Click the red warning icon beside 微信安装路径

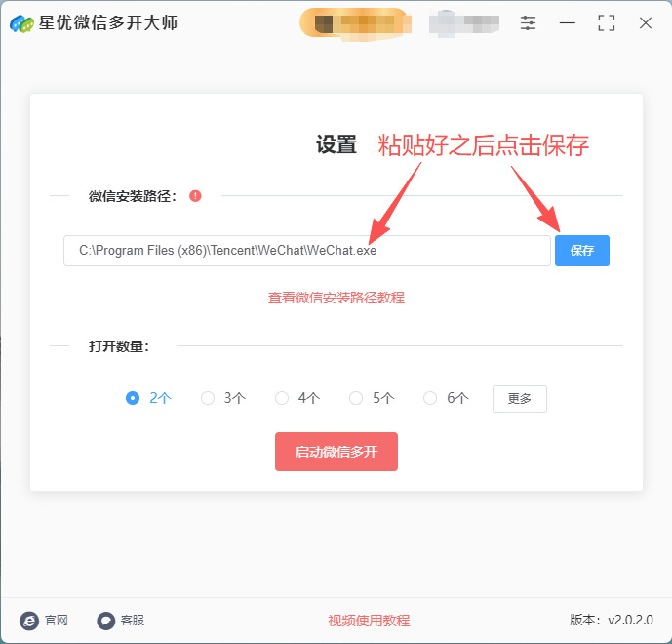tap(195, 196)
